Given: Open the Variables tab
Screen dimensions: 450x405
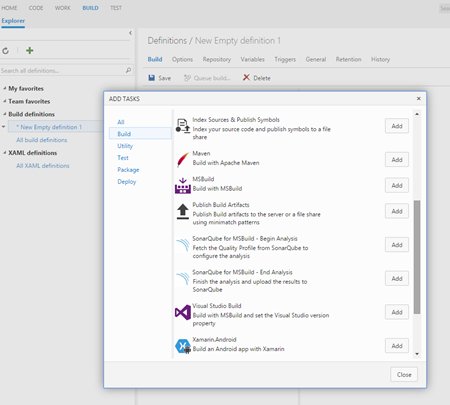Looking at the screenshot, I should pos(252,59).
